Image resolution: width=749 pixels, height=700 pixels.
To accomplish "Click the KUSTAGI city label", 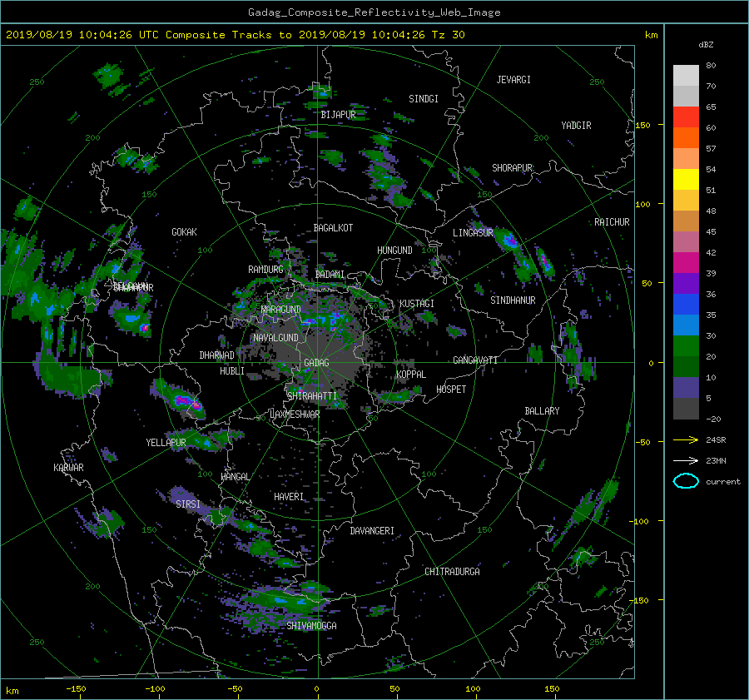I will click(x=417, y=304).
